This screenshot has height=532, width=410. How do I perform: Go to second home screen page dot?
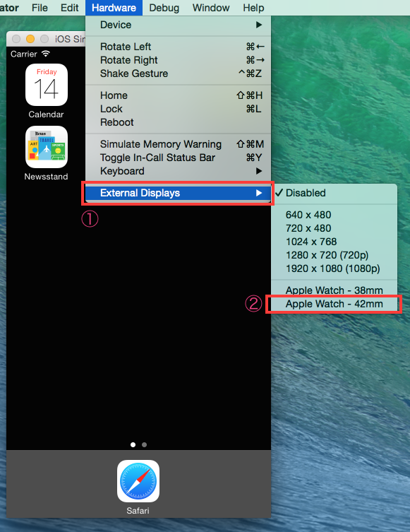(145, 444)
